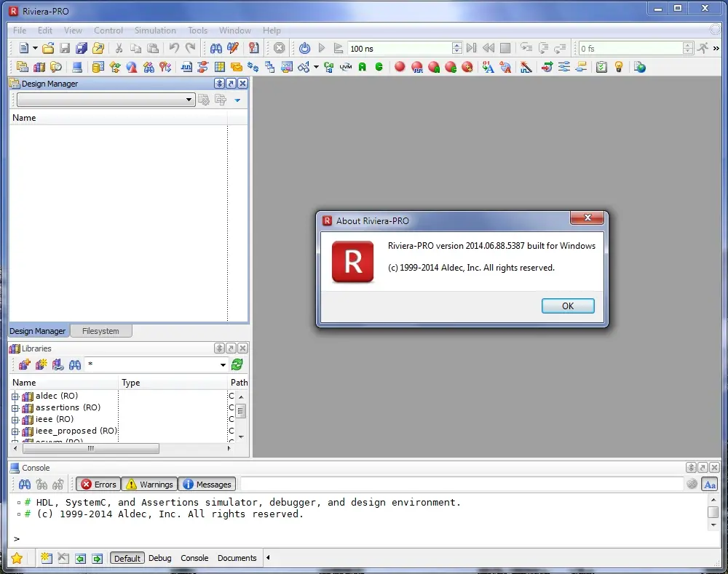728x574 pixels.
Task: Click the Save All disks icon
Action: (82, 48)
